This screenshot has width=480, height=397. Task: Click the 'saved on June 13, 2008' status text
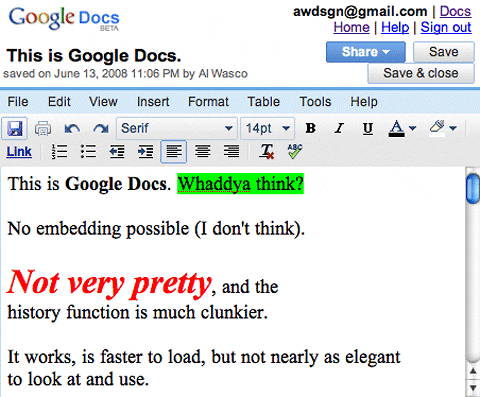tap(125, 74)
